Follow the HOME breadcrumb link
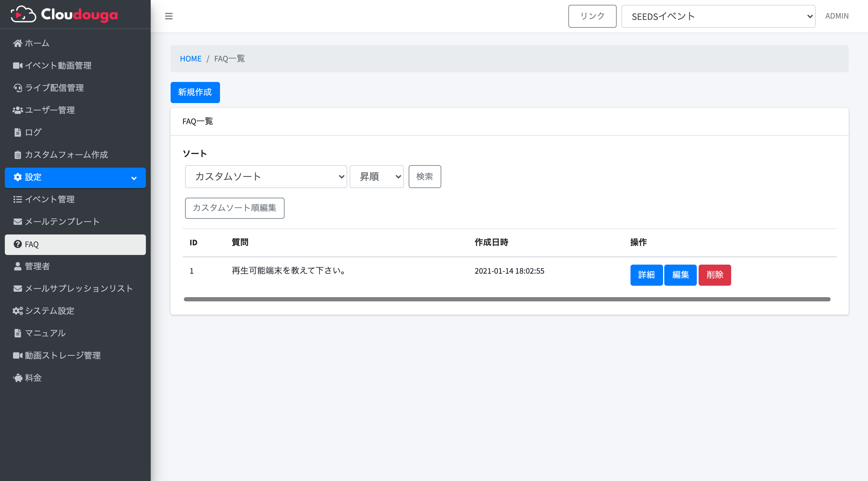Image resolution: width=868 pixels, height=481 pixels. click(191, 59)
